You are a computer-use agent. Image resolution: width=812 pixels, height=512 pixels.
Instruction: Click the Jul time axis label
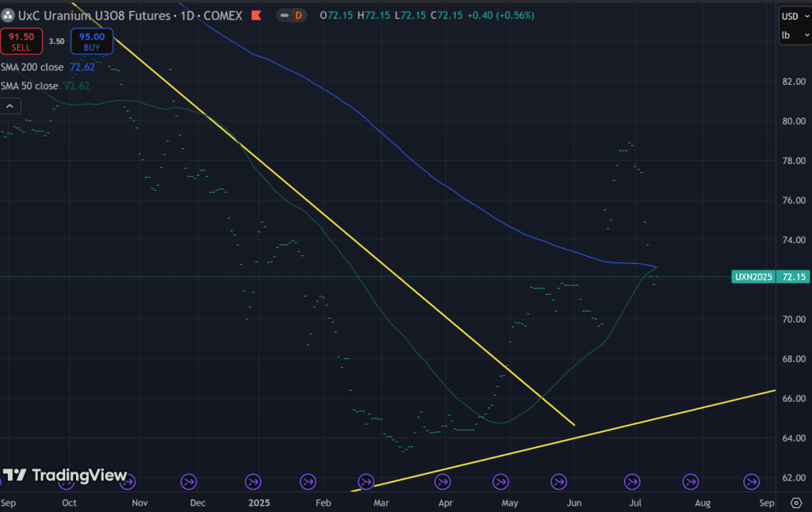(635, 502)
